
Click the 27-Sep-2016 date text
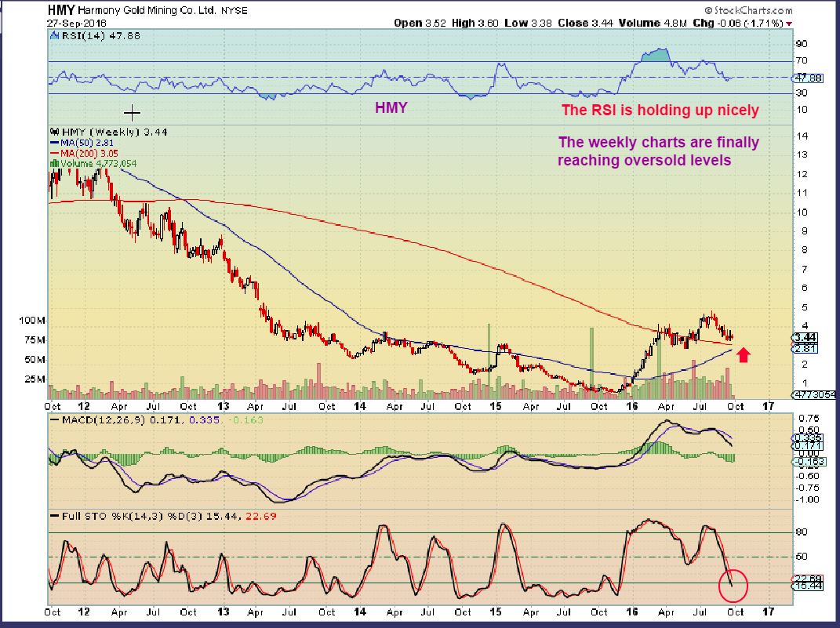point(77,24)
